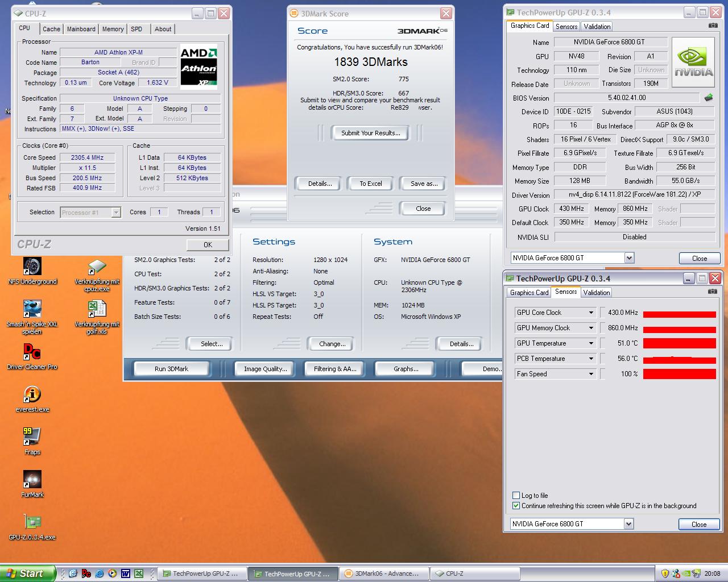Open Validation tab in upper GPU-Z window
728x582 pixels.
pos(597,26)
